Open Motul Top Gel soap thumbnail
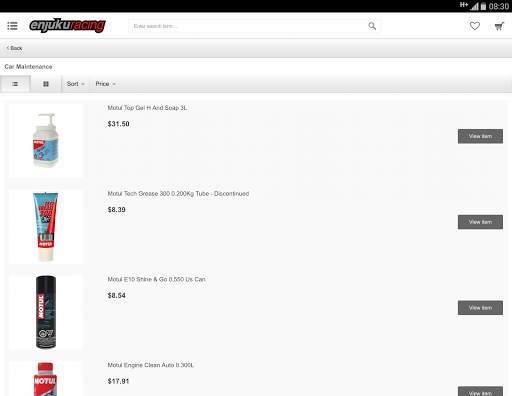The width and height of the screenshot is (512, 396). pyautogui.click(x=46, y=140)
